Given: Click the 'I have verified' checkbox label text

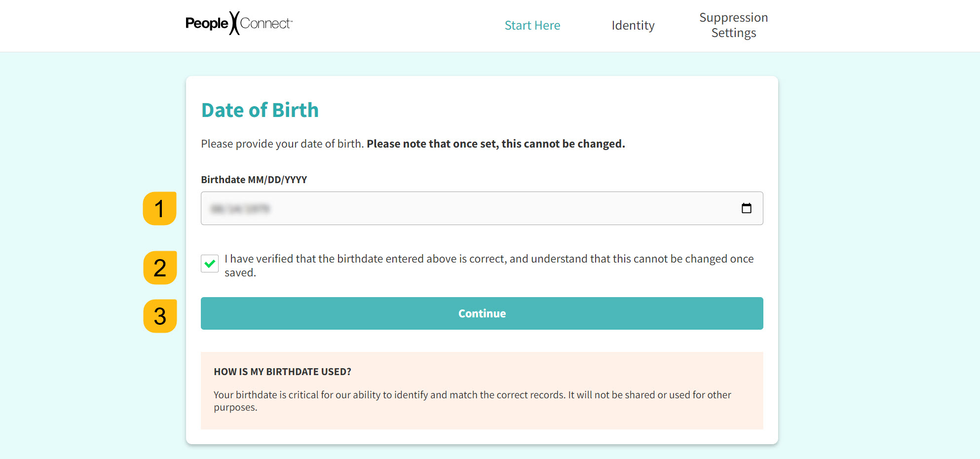Looking at the screenshot, I should pos(489,266).
